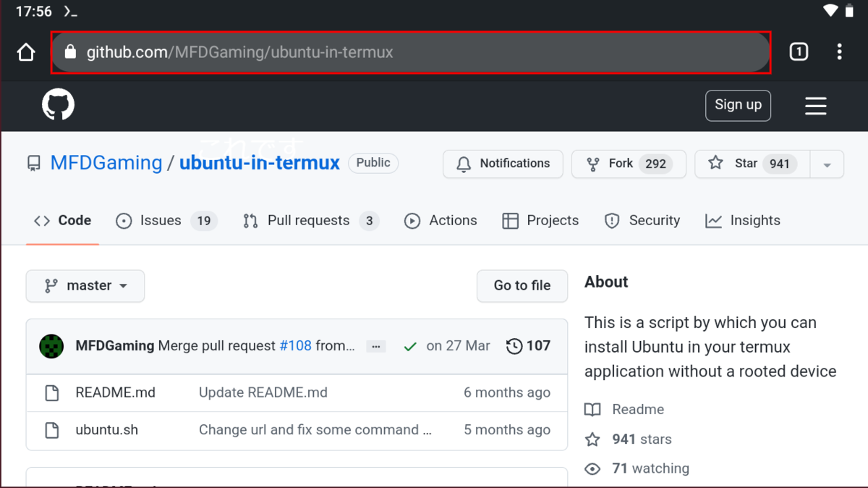Click the green check status icon of last commit

410,346
